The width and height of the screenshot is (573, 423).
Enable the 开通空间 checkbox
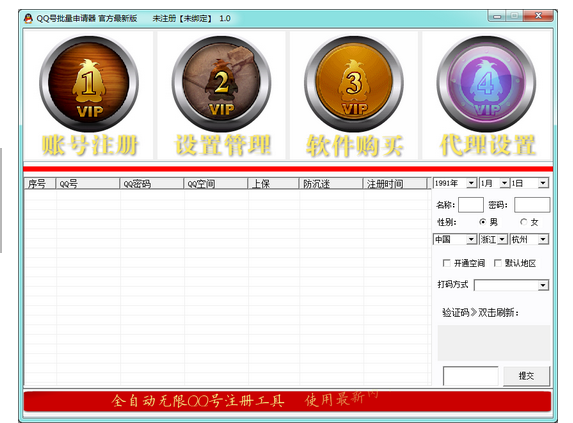pyautogui.click(x=446, y=263)
